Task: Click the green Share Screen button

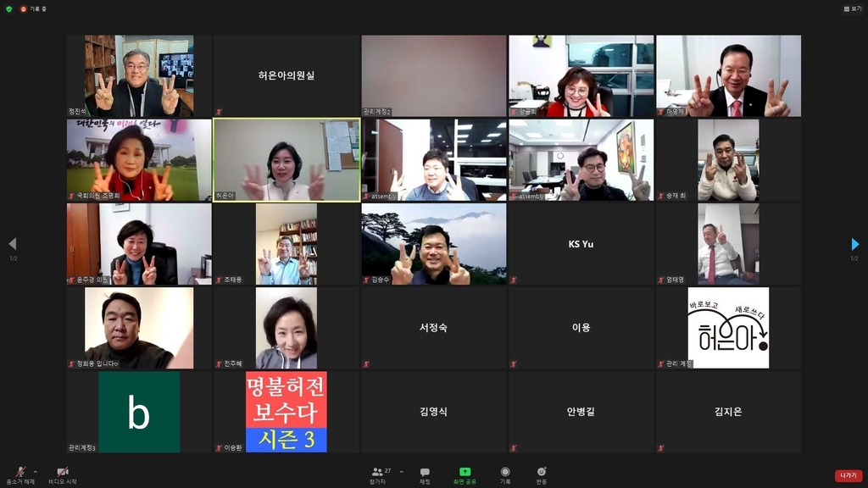Action: [465, 474]
